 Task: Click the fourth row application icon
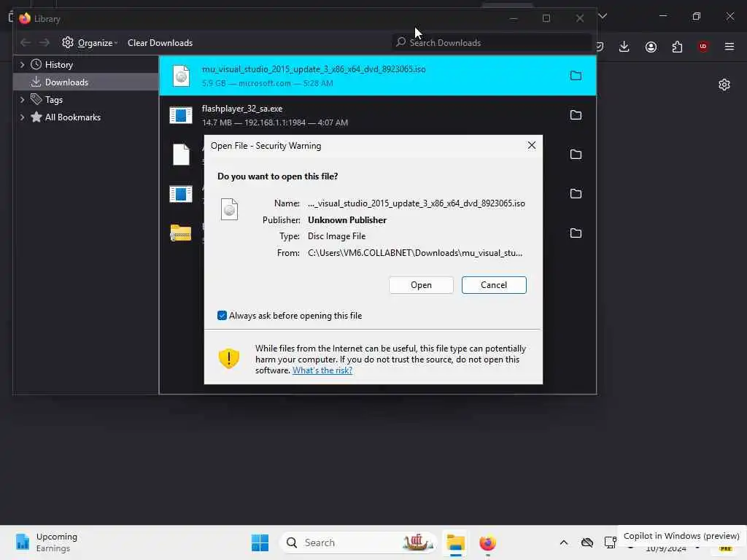click(x=181, y=194)
